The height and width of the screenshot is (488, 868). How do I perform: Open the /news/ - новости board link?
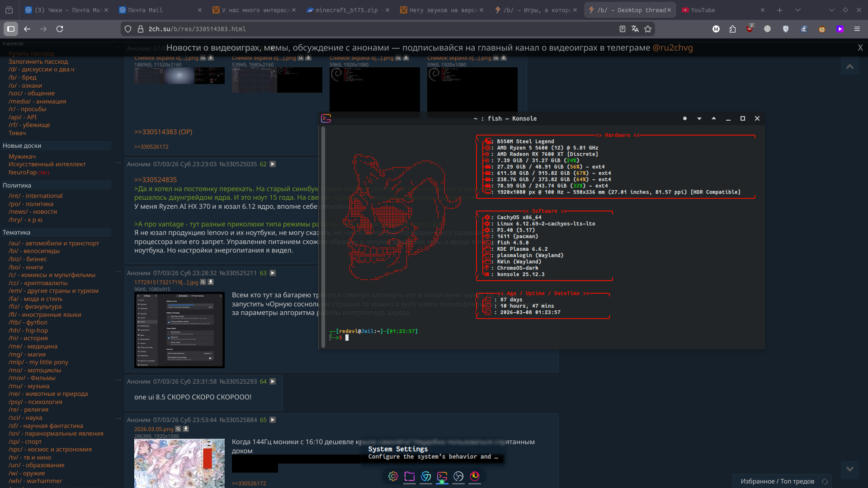pyautogui.click(x=33, y=211)
